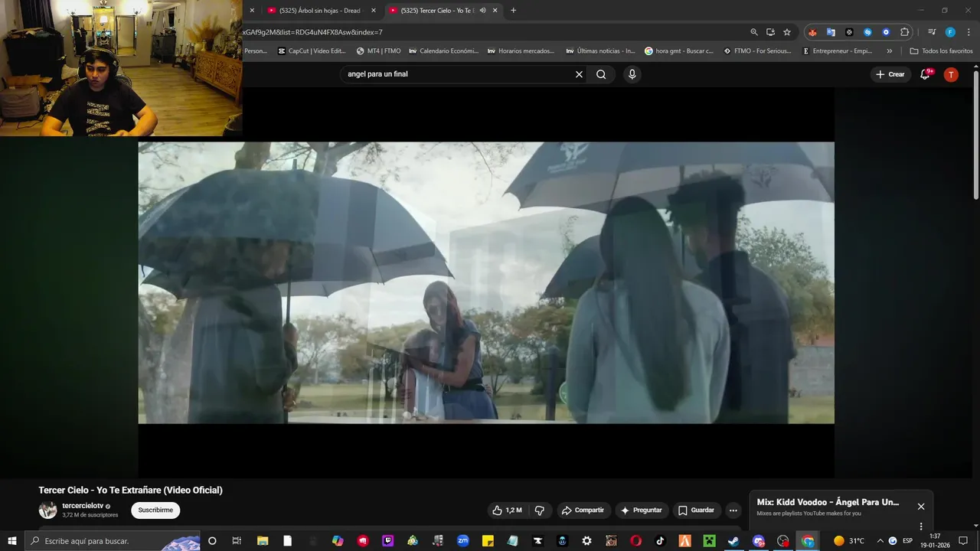Open Zoom app from taskbar
The height and width of the screenshot is (551, 980).
462,541
